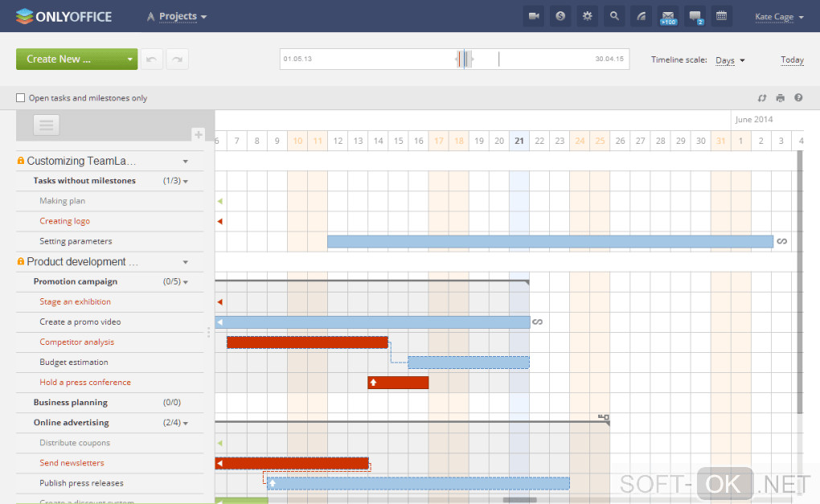Viewport: 820px width, 504px height.
Task: Open the feed icon in header
Action: [642, 16]
